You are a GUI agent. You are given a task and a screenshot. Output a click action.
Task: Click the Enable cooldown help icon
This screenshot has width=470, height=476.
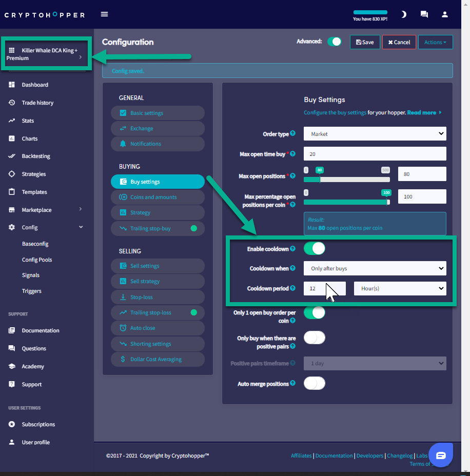tap(292, 248)
